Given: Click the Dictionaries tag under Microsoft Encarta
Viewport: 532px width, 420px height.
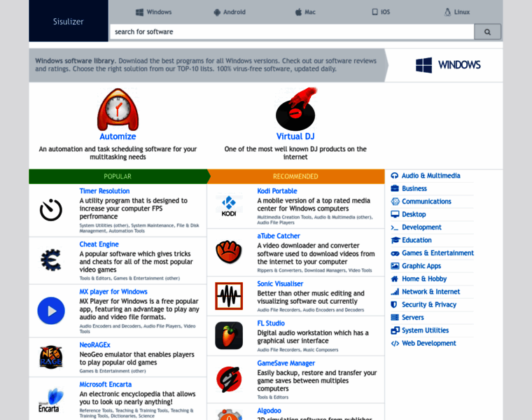Looking at the screenshot, I should pyautogui.click(x=122, y=416).
